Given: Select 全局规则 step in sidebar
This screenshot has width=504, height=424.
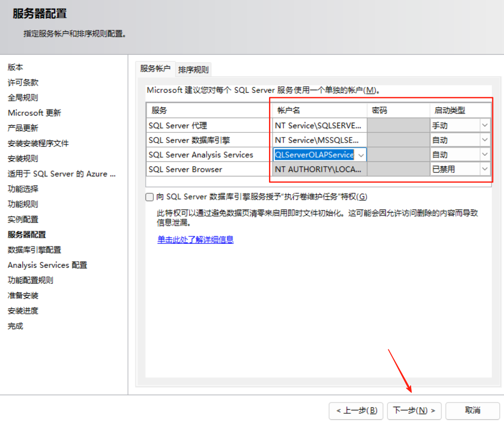Looking at the screenshot, I should (x=23, y=98).
